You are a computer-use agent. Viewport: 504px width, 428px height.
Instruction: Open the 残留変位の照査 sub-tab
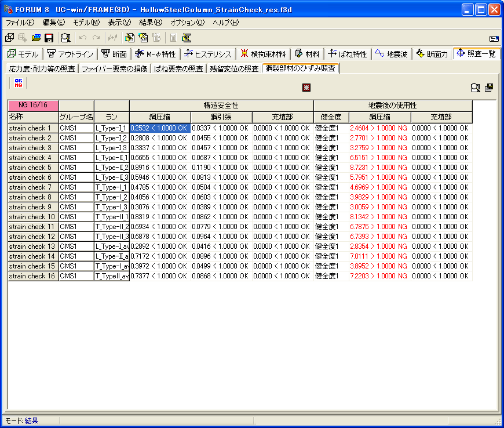click(234, 68)
